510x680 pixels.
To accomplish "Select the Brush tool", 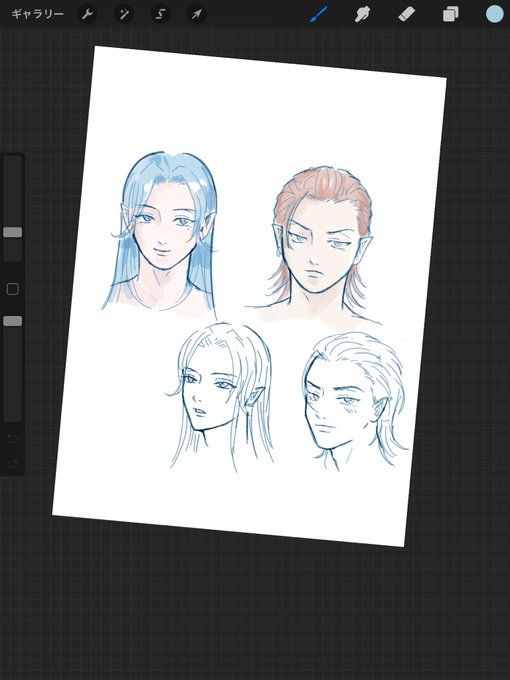I will tap(318, 15).
